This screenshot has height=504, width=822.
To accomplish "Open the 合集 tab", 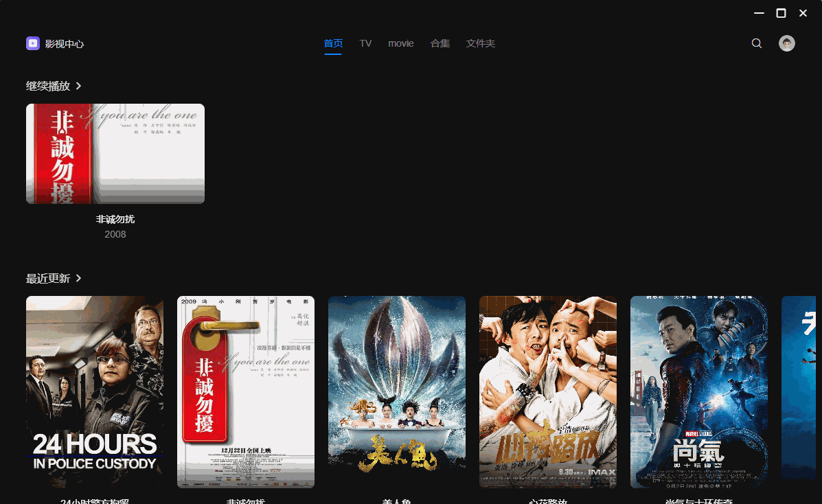I will tap(439, 43).
